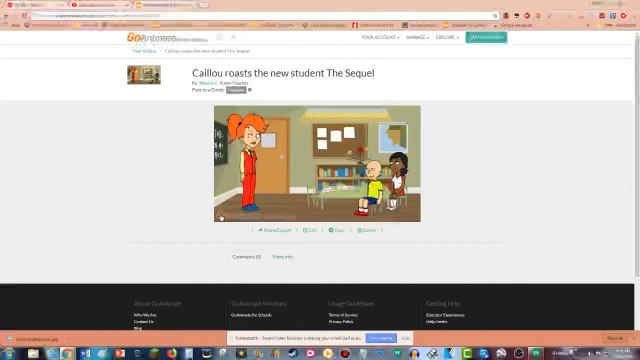Open Educator Experiences footer link
640x360 pixels.
445,315
